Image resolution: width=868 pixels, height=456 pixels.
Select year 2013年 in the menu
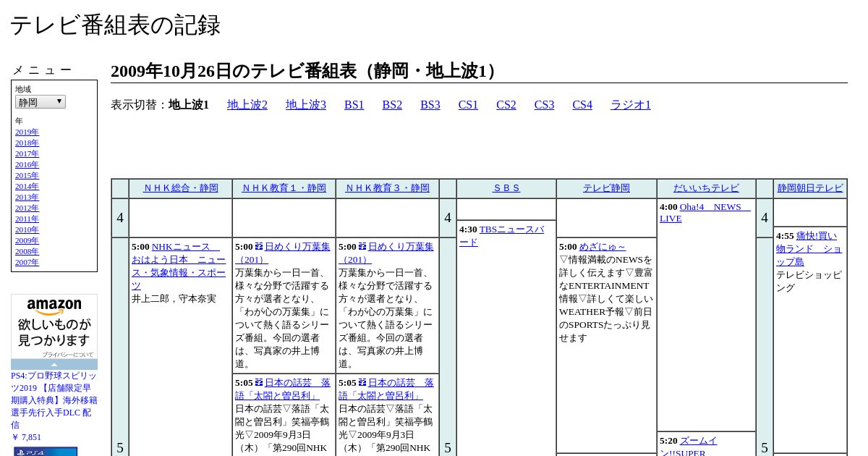[27, 197]
